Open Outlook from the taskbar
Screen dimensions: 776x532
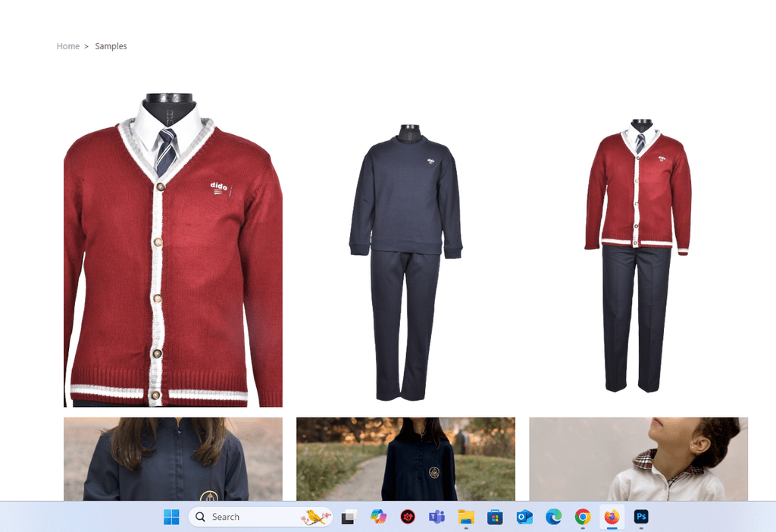coord(524,517)
